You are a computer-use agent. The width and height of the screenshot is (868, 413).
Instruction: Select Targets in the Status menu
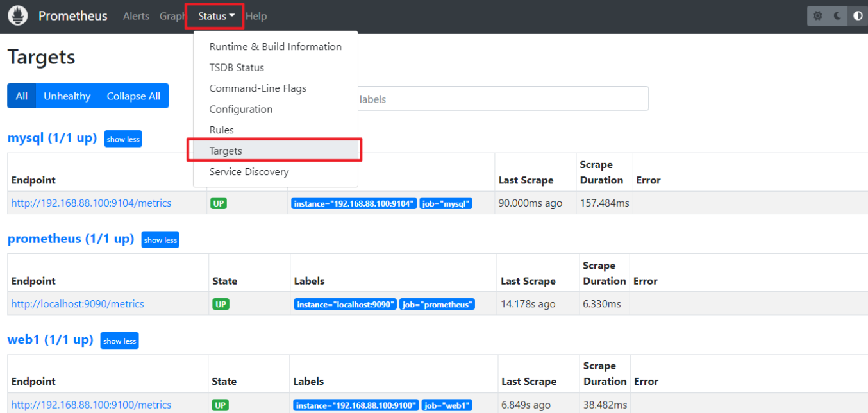(275, 151)
